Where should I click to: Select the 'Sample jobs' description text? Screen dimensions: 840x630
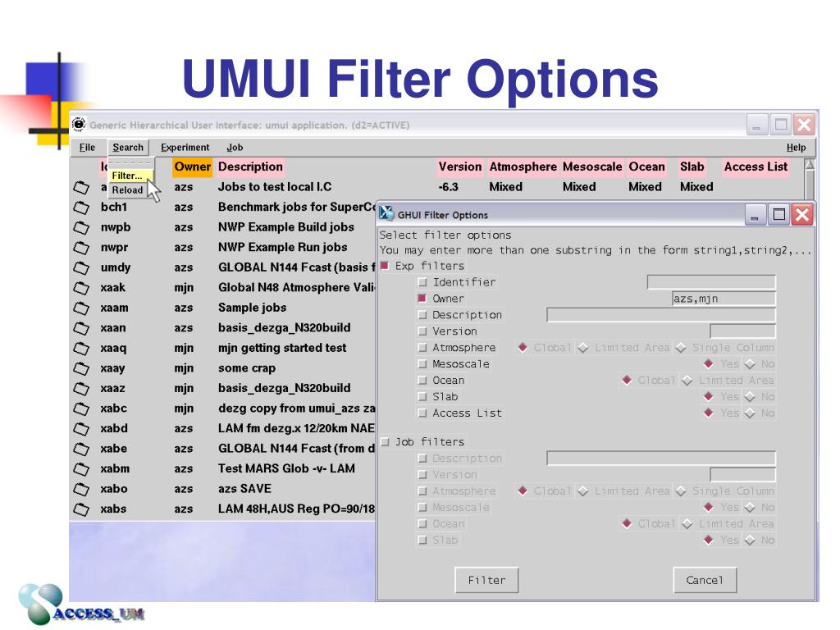coord(253,308)
